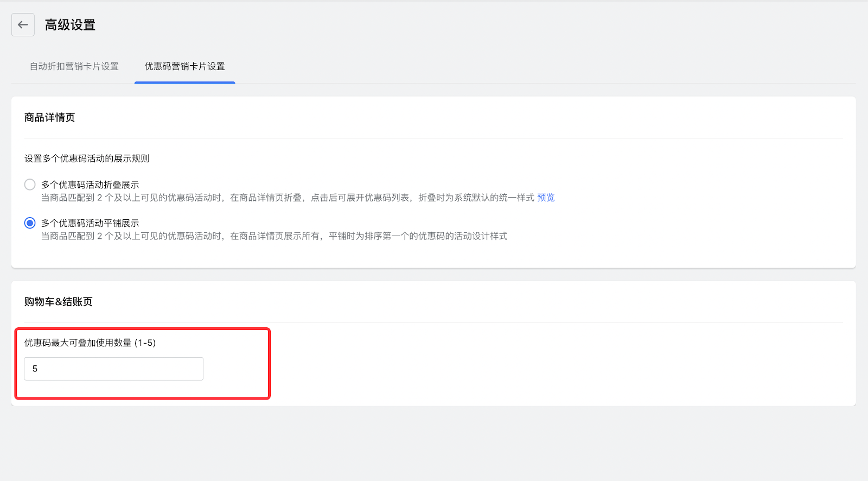
Task: Click the 优惠码最大可叠加使用数量 (1-5) label
Action: (90, 343)
